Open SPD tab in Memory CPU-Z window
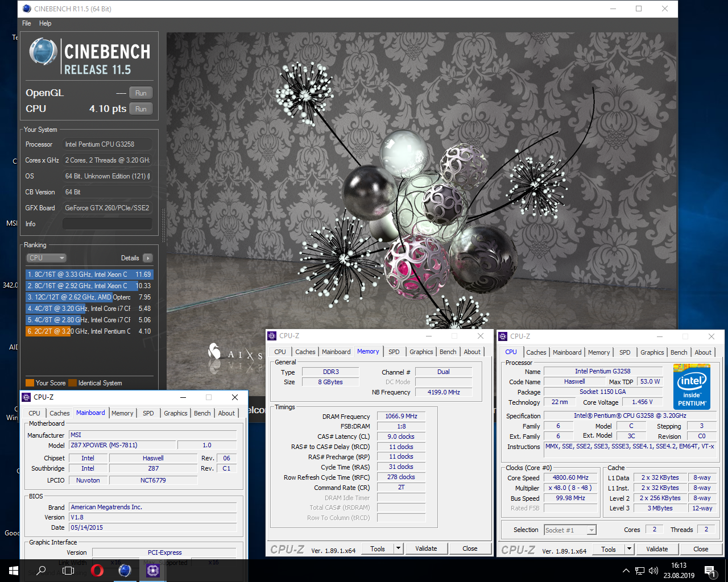Image resolution: width=728 pixels, height=582 pixels. pyautogui.click(x=394, y=352)
